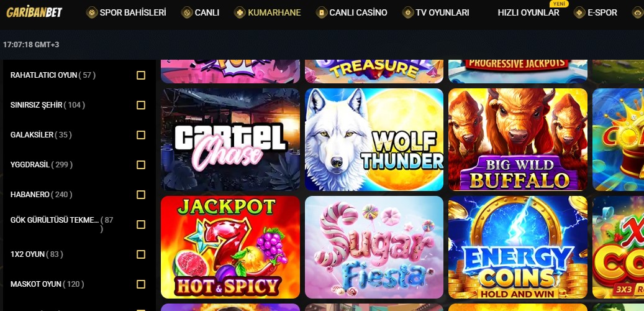The height and width of the screenshot is (311, 644).
Task: Click the Yeni badge above Hızlı Oyunlar
Action: (558, 4)
